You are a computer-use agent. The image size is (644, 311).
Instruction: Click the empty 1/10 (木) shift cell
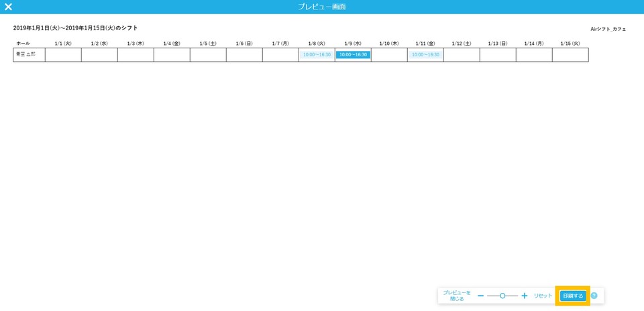389,55
